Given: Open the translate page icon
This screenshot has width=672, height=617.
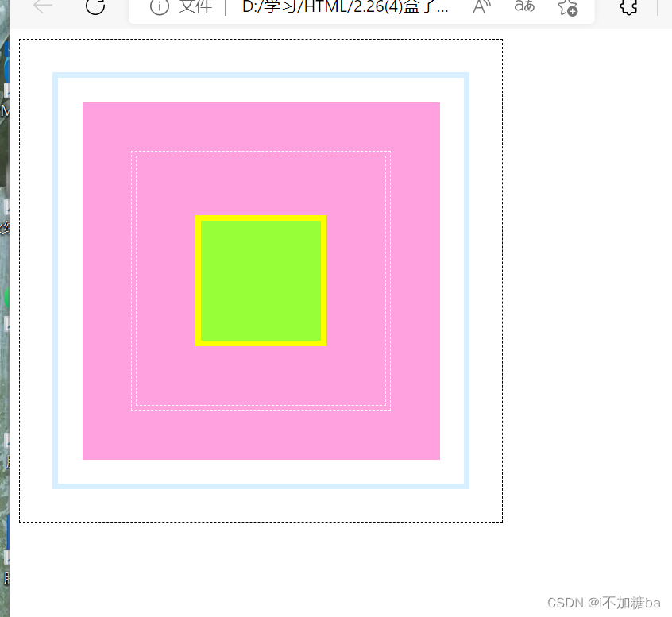Looking at the screenshot, I should [x=524, y=6].
